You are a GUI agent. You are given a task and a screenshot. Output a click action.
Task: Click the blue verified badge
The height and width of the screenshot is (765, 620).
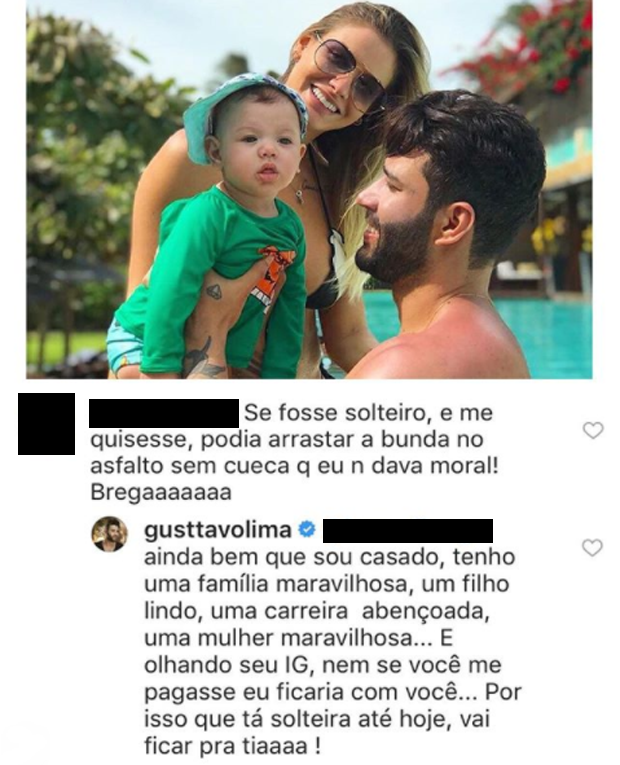click(307, 530)
